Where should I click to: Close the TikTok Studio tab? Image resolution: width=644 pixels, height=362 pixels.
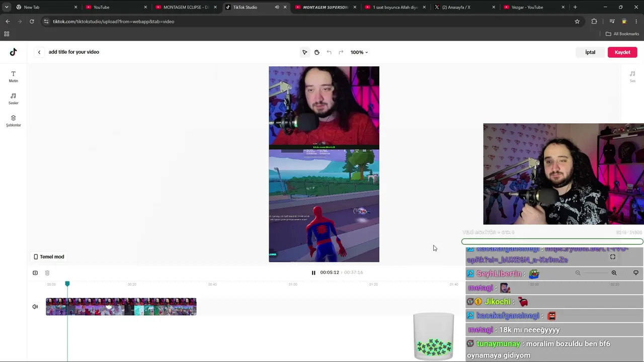tap(285, 7)
